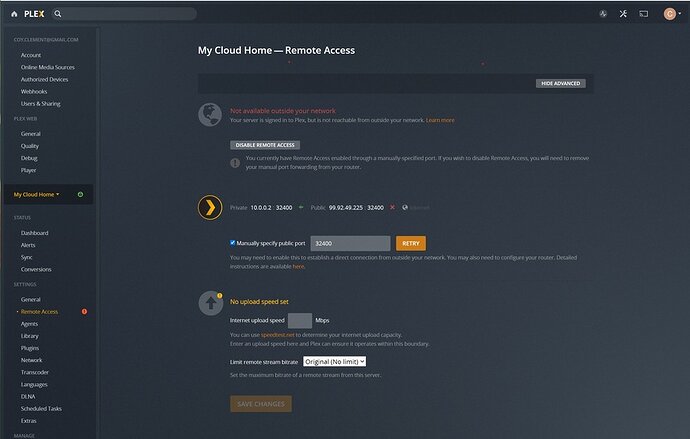Open Users & Sharing settings
690x439 pixels.
point(40,104)
